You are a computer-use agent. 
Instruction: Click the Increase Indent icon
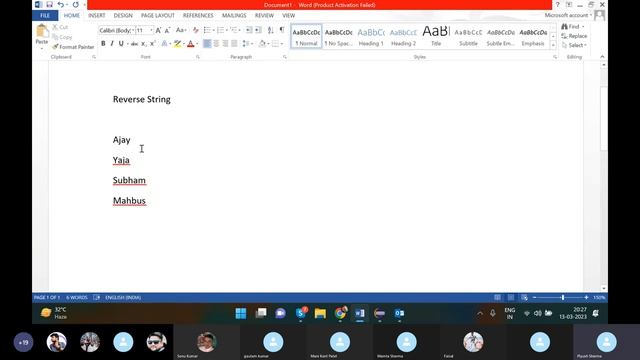(x=258, y=30)
